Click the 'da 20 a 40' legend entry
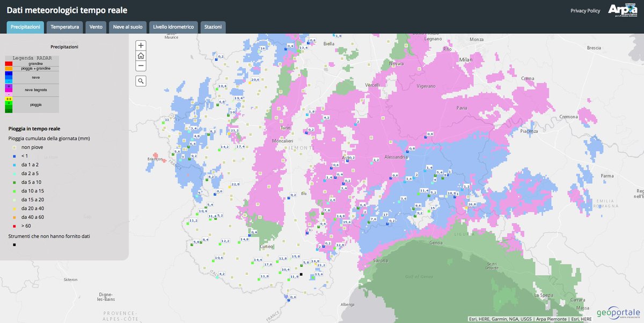The width and height of the screenshot is (644, 323). pos(33,208)
